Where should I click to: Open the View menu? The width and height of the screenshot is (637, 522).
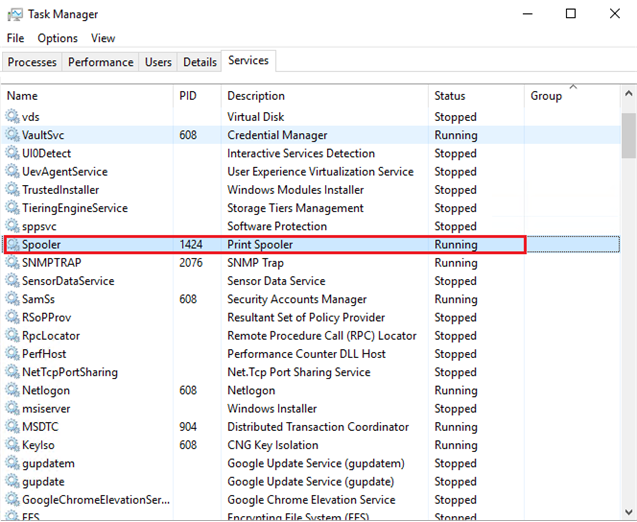point(103,38)
